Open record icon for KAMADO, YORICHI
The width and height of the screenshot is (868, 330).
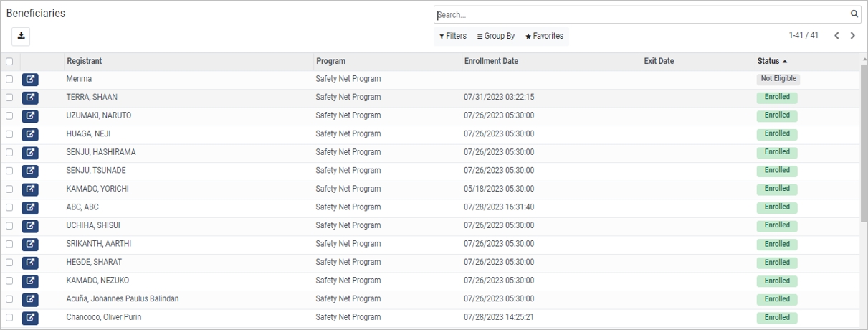[x=30, y=189]
